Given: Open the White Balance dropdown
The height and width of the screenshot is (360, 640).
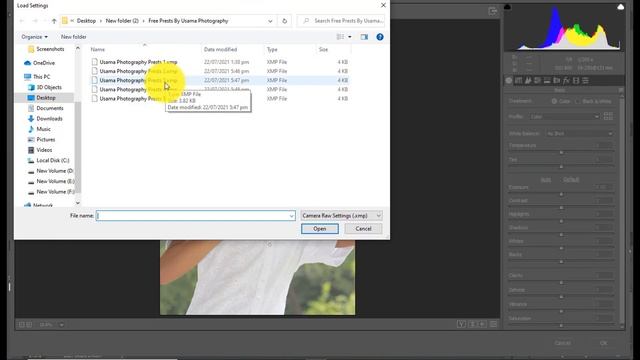Looking at the screenshot, I should tap(579, 133).
